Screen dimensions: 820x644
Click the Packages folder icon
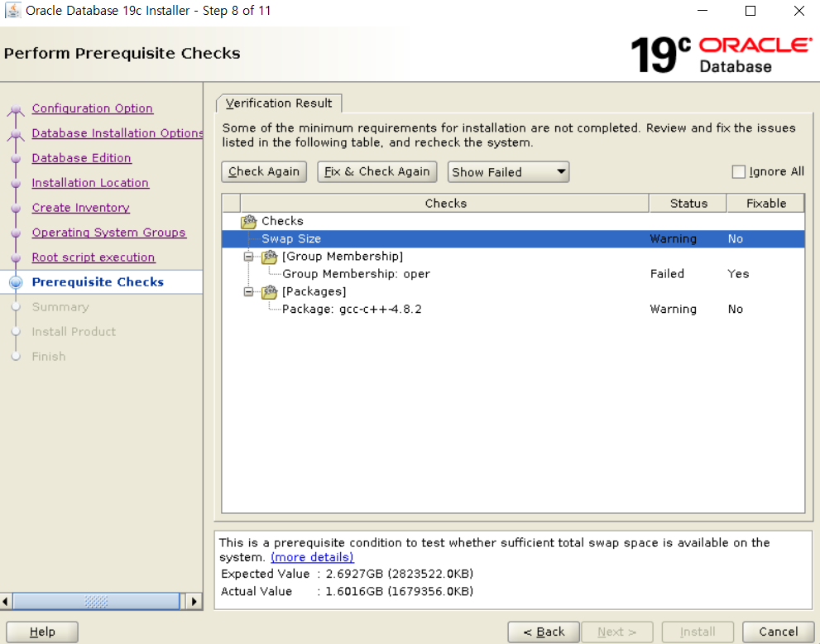pyautogui.click(x=269, y=292)
